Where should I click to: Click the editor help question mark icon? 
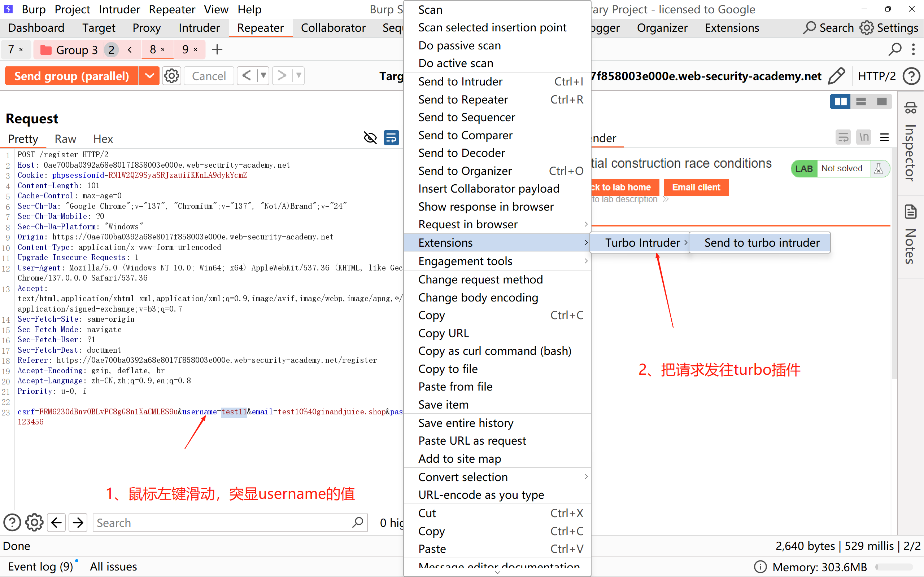pos(12,523)
